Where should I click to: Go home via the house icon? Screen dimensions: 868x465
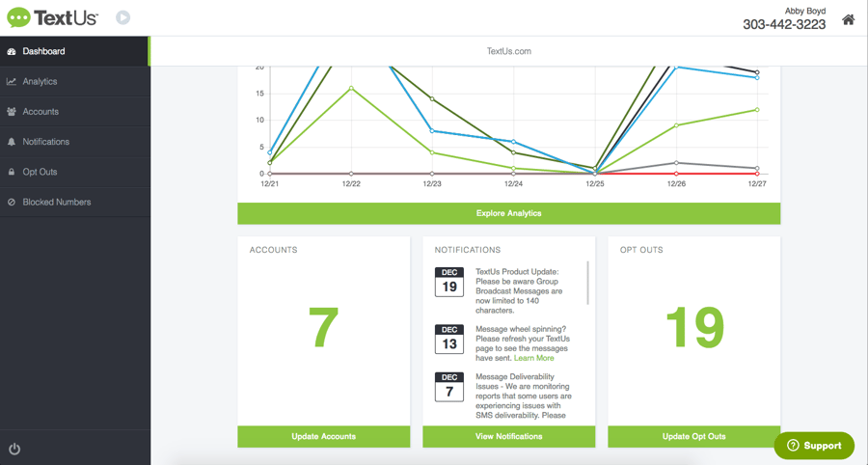tap(848, 20)
